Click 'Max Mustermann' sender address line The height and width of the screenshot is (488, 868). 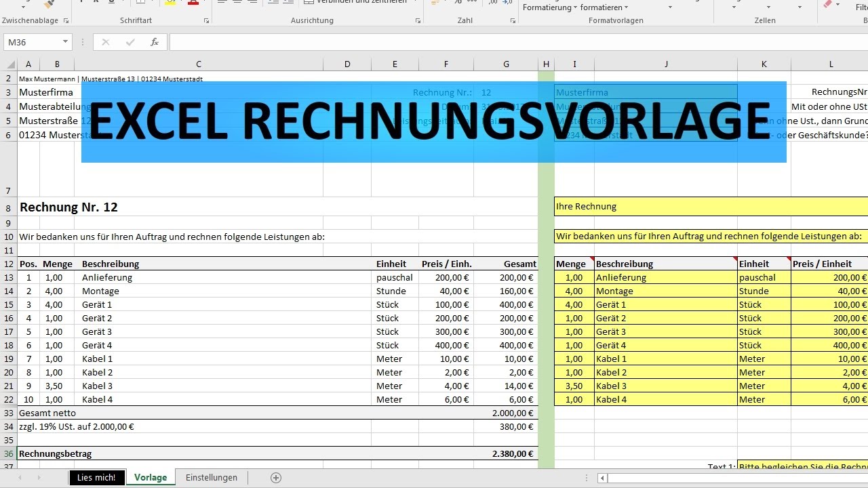111,79
